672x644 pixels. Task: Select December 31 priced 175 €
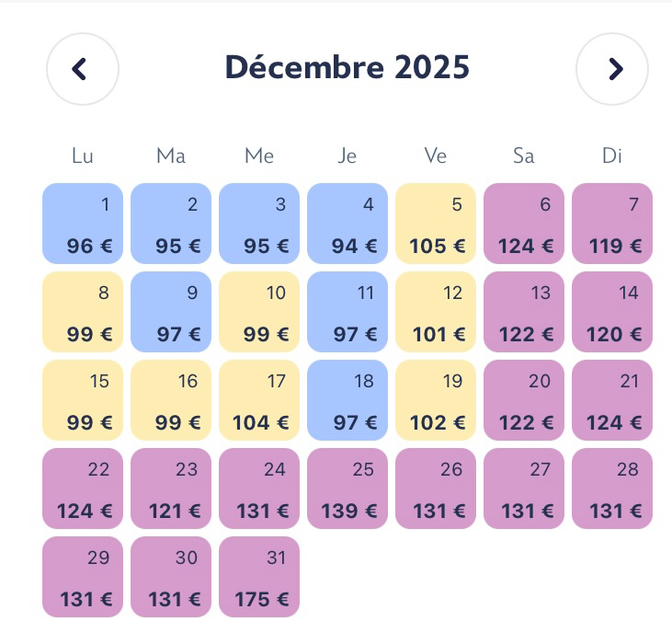259,577
